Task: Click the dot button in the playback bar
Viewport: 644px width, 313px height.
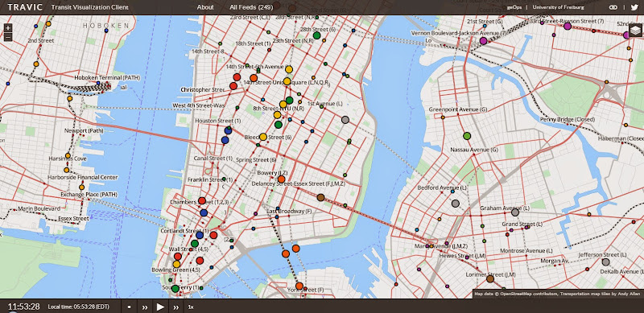Action: click(130, 307)
